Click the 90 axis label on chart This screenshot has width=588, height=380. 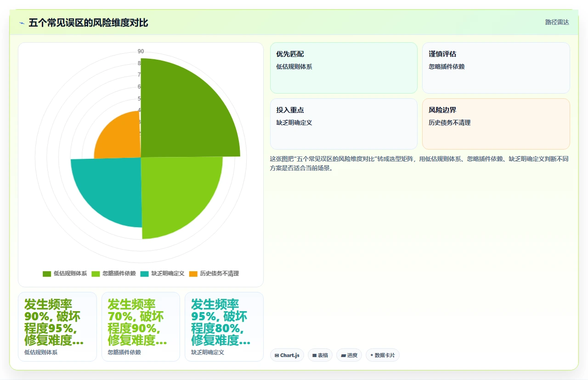141,51
